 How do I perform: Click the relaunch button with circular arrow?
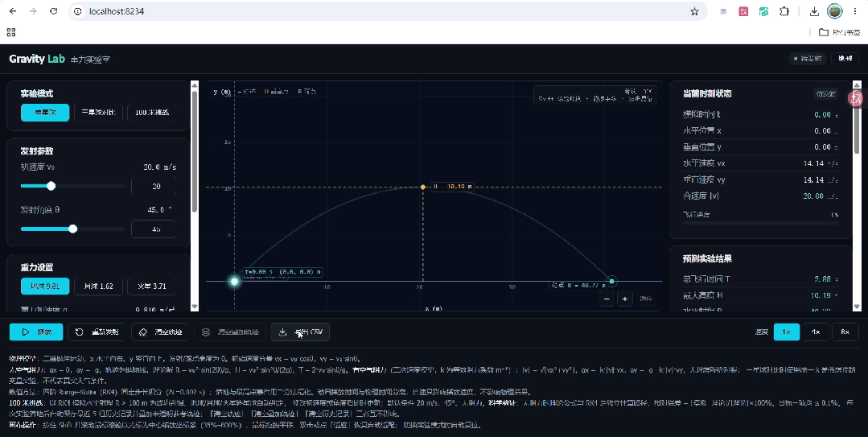tap(97, 332)
